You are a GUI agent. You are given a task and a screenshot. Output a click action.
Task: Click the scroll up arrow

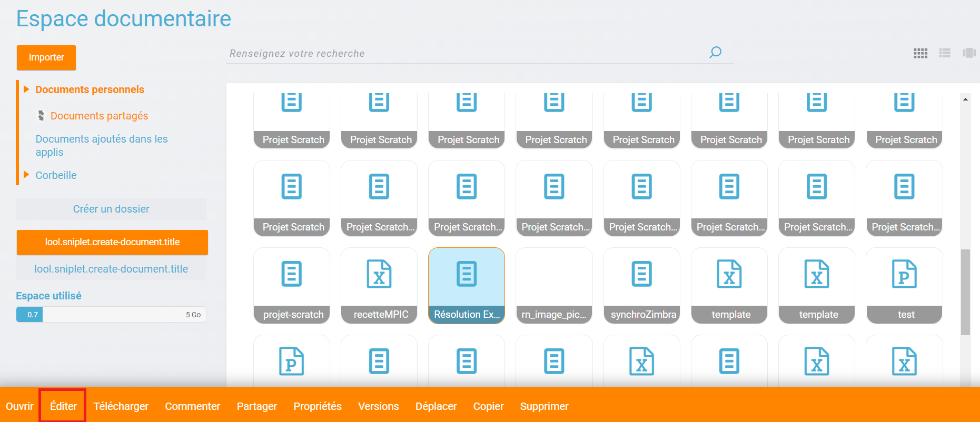click(965, 99)
